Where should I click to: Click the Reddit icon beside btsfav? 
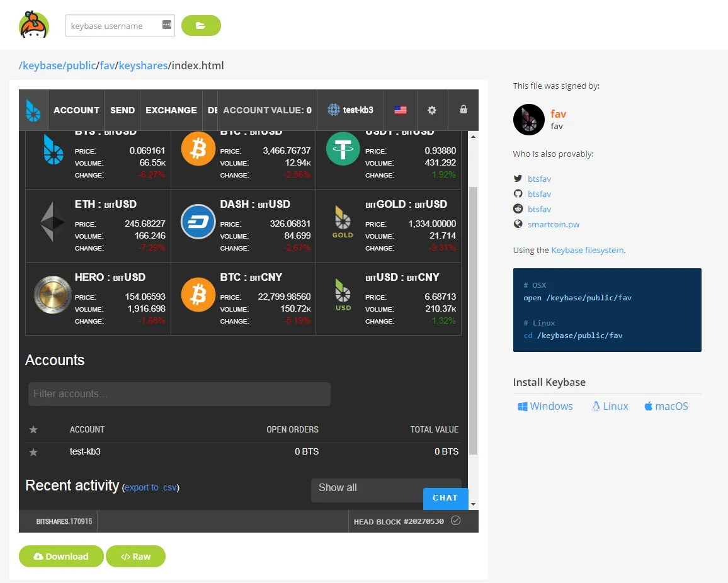pyautogui.click(x=518, y=208)
